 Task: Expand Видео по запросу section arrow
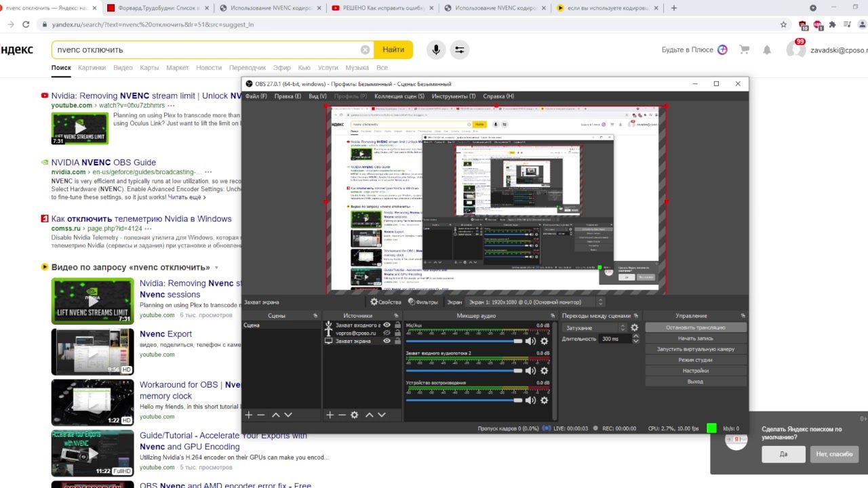216,268
